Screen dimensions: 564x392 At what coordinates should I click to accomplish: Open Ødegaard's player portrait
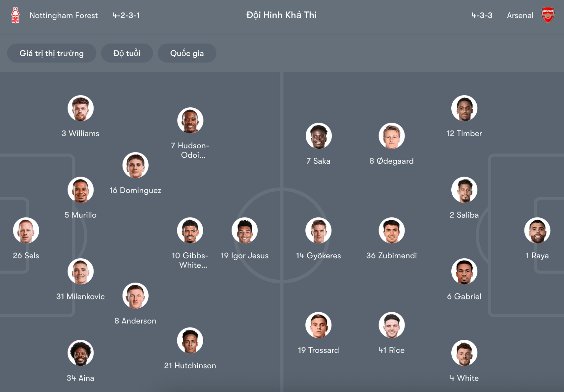[x=391, y=136]
